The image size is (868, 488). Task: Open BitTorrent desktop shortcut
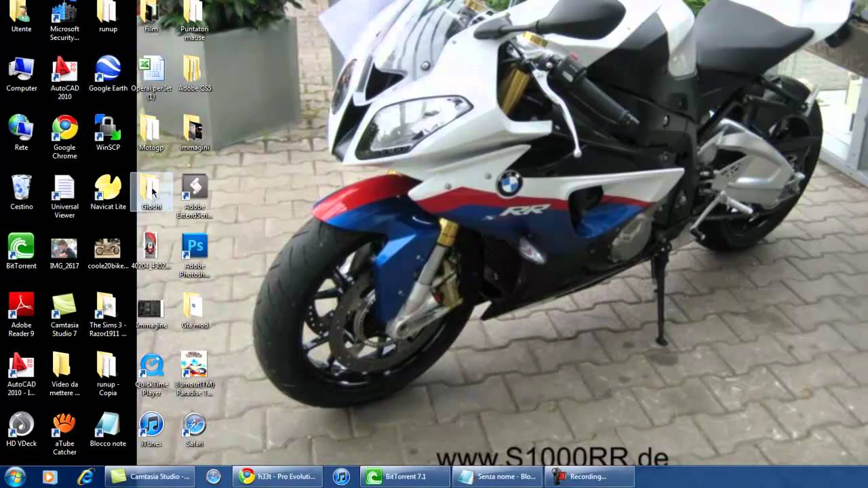click(x=21, y=247)
